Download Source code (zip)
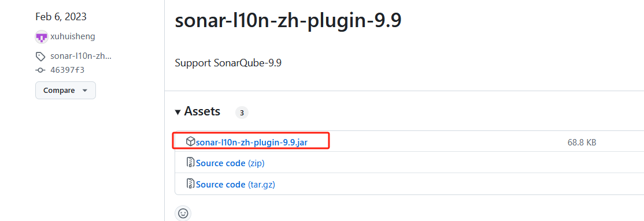Viewport: 644px width, 221px height. (230, 163)
